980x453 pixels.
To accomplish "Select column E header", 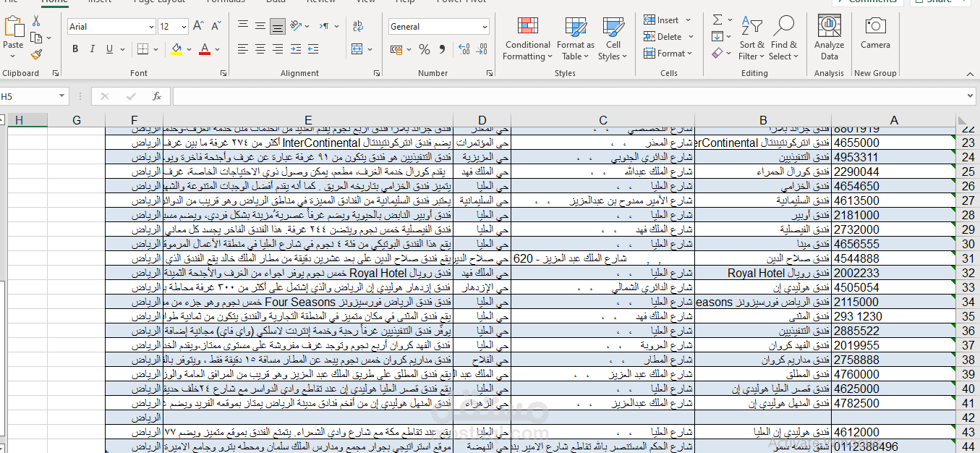I will (308, 120).
